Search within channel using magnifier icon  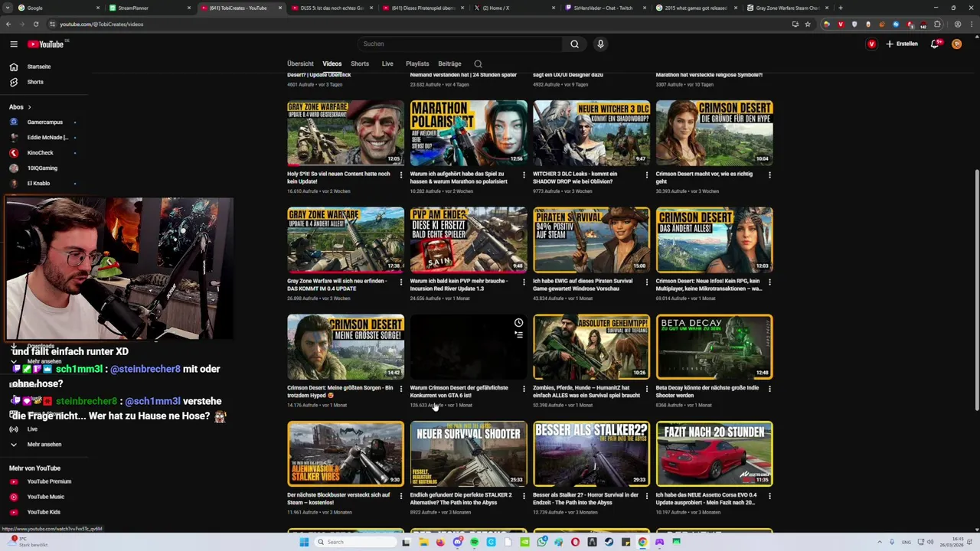coord(478,64)
